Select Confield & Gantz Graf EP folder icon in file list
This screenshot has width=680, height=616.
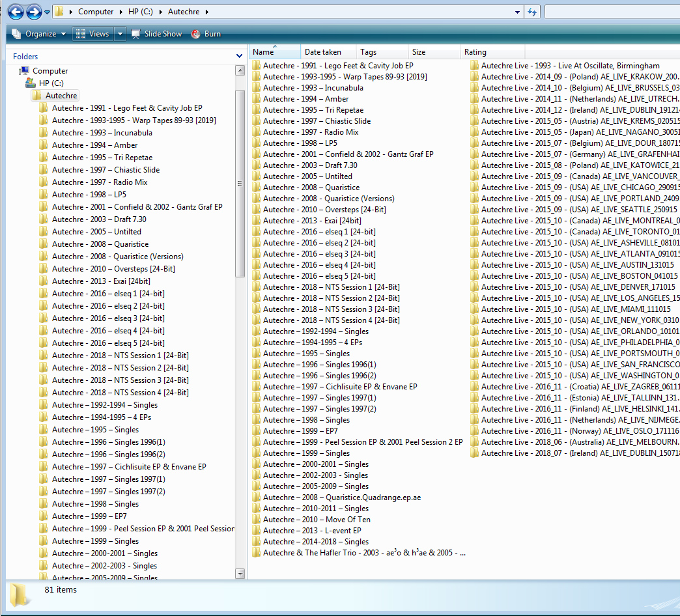point(256,154)
